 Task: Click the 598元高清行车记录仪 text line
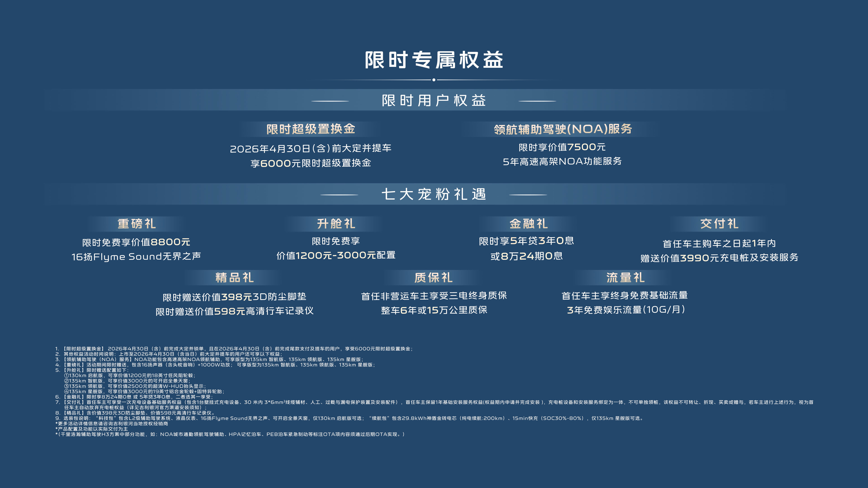[x=235, y=311]
